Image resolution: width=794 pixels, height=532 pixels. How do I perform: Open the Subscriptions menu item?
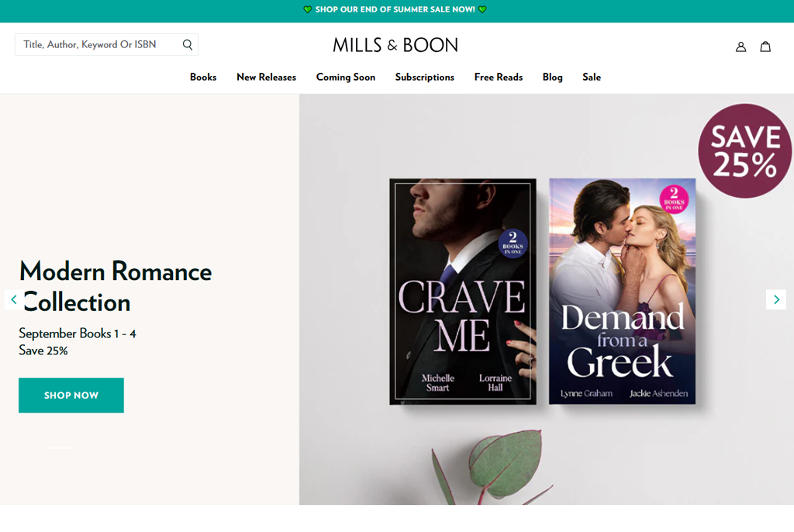pos(424,77)
